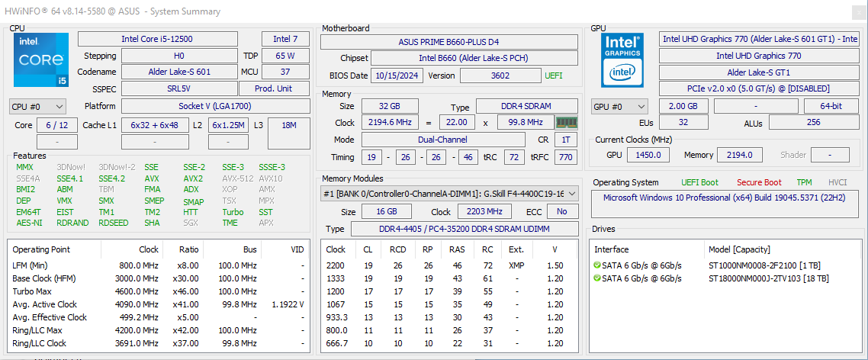Open the GPU #0 selector dropdown
Screen dimensions: 868x360
point(619,106)
